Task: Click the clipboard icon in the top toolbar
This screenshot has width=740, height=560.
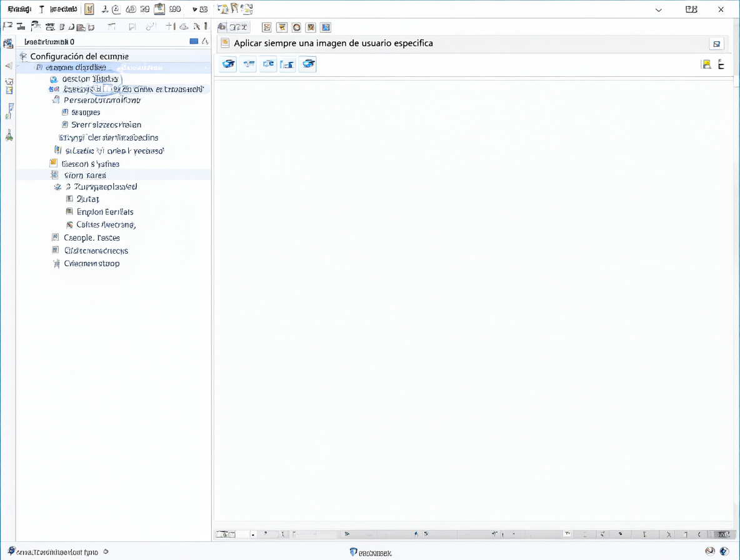Action: [159, 9]
